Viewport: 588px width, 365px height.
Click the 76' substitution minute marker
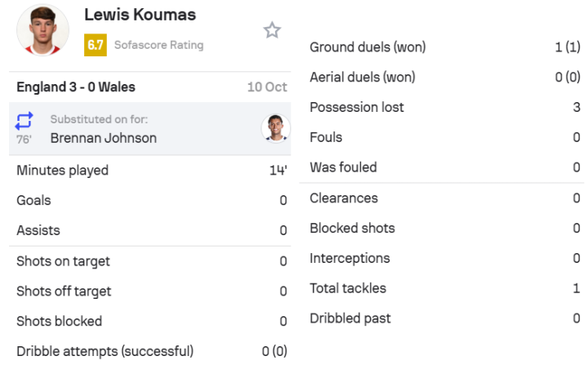click(24, 140)
